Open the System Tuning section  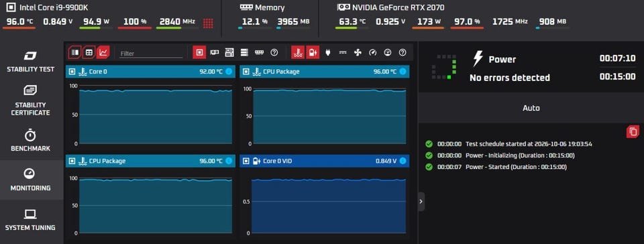click(x=30, y=220)
